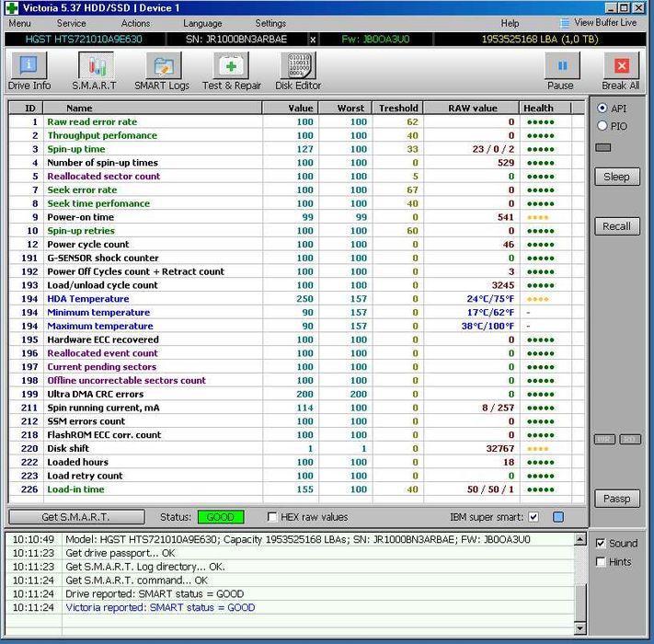Toggle IBM super smart checkbox
This screenshot has height=644, width=654.
click(534, 517)
